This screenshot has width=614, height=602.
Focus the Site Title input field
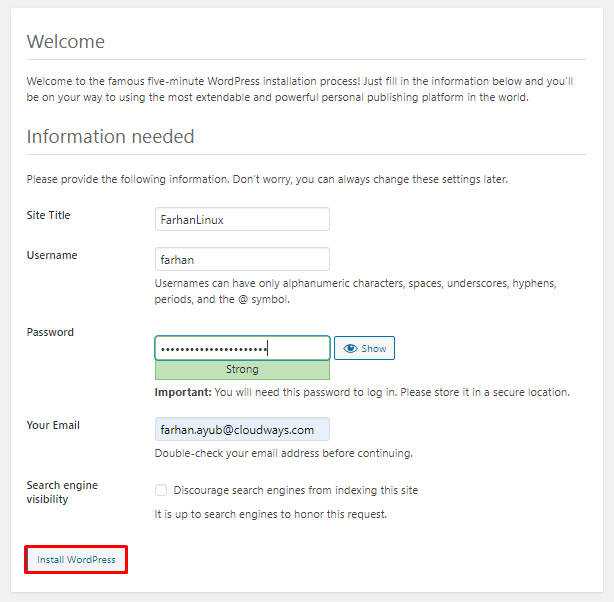click(242, 219)
